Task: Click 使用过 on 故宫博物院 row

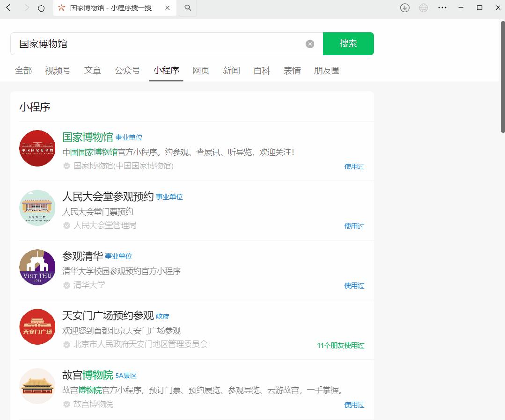Action: [x=354, y=405]
